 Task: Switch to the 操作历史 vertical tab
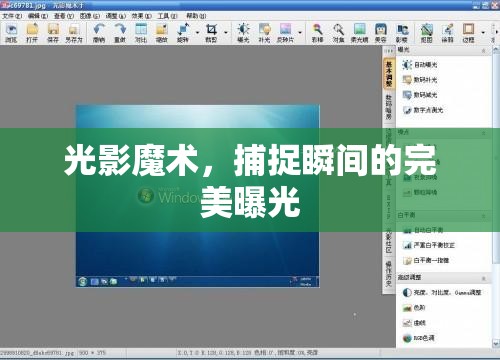(x=389, y=274)
